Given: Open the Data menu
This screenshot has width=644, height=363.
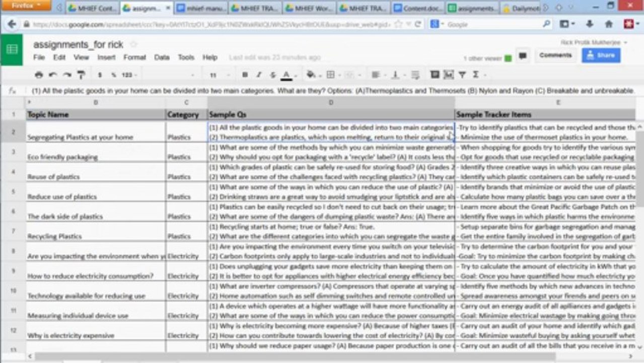Looking at the screenshot, I should coord(162,57).
